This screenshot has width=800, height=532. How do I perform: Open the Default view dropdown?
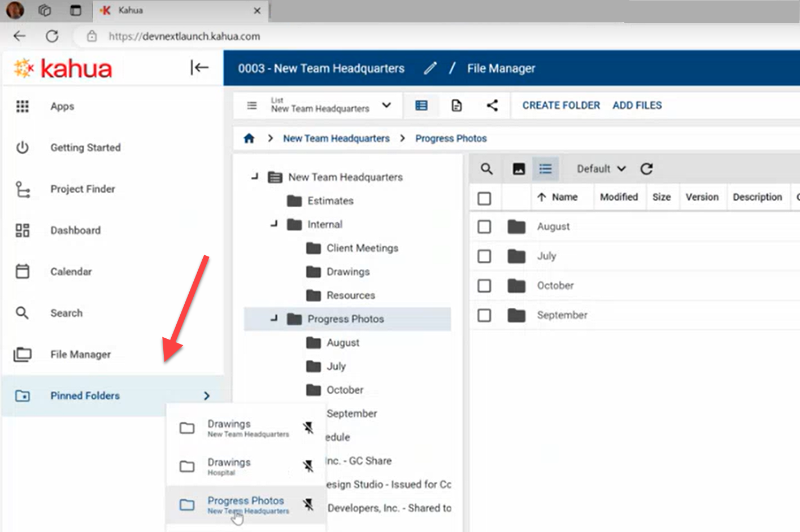pyautogui.click(x=601, y=169)
